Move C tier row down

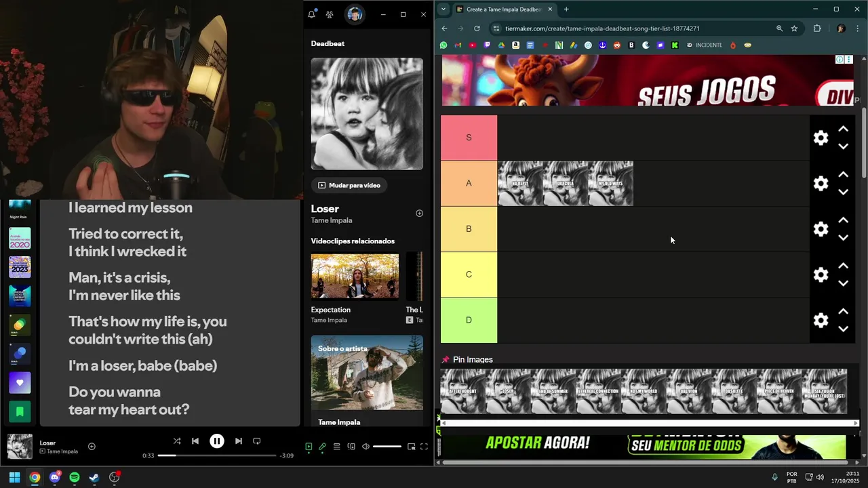tap(843, 283)
